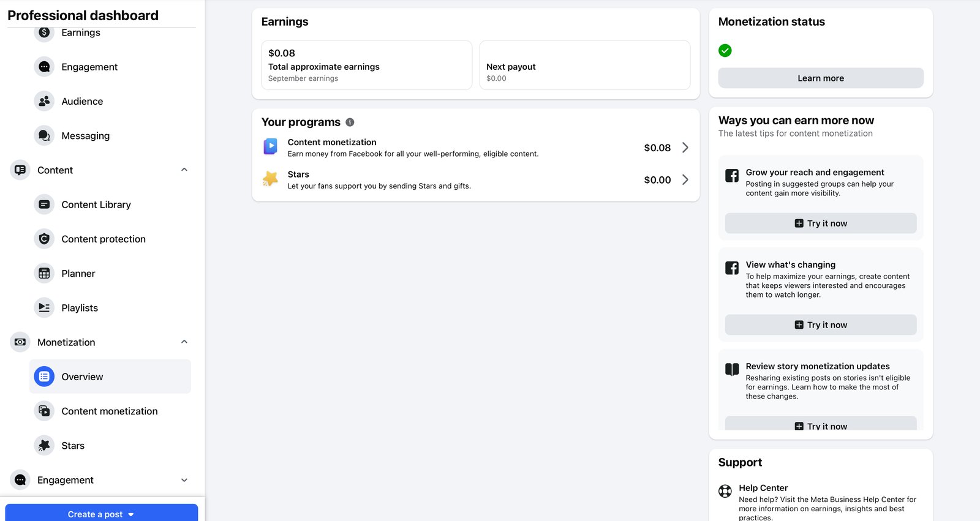Click the book icon beside Review story
Image resolution: width=980 pixels, height=521 pixels.
coord(732,369)
